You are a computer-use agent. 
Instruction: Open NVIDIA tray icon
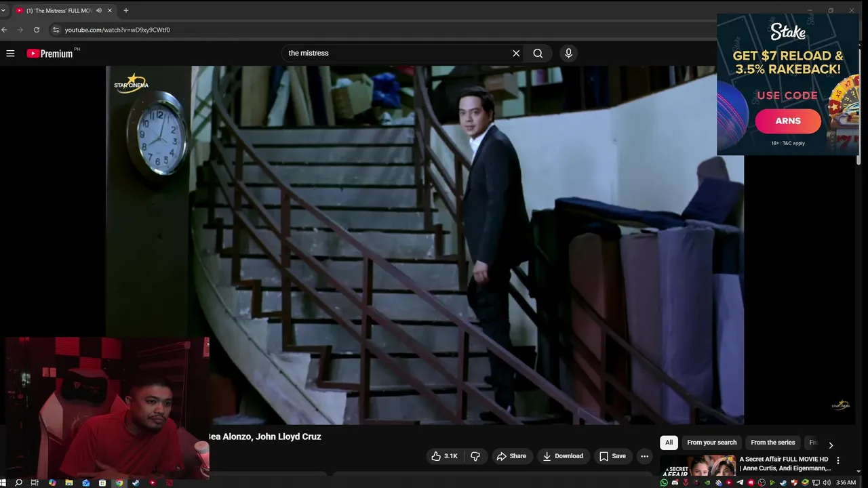(707, 483)
